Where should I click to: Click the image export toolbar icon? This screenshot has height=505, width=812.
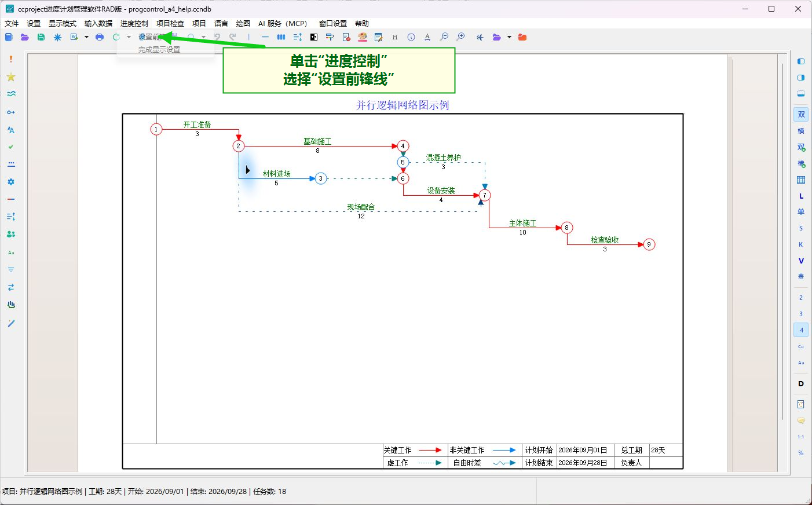74,37
